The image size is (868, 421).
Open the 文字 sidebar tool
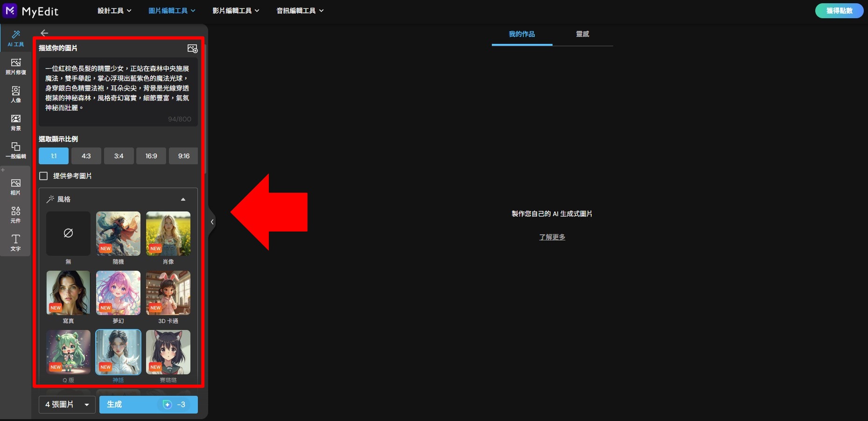point(15,243)
